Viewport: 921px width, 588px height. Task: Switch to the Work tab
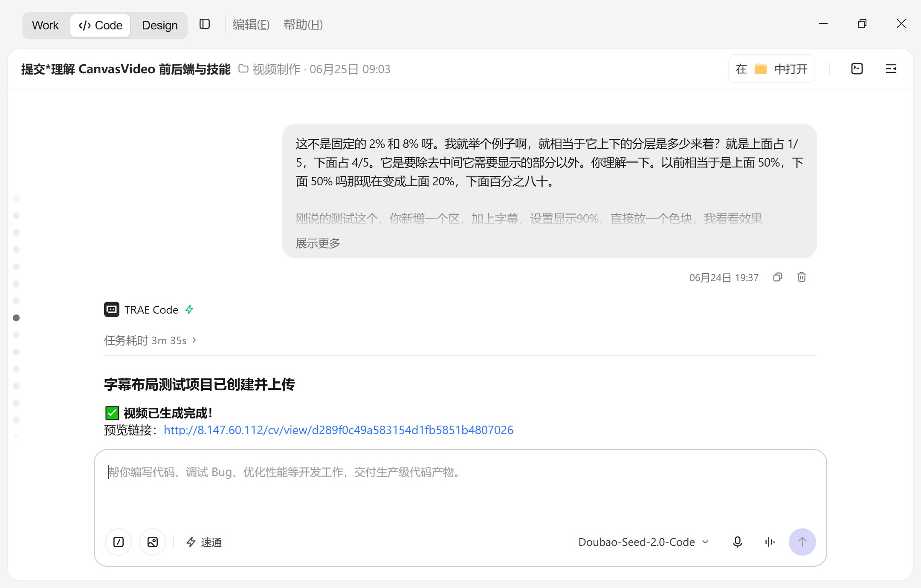click(45, 25)
